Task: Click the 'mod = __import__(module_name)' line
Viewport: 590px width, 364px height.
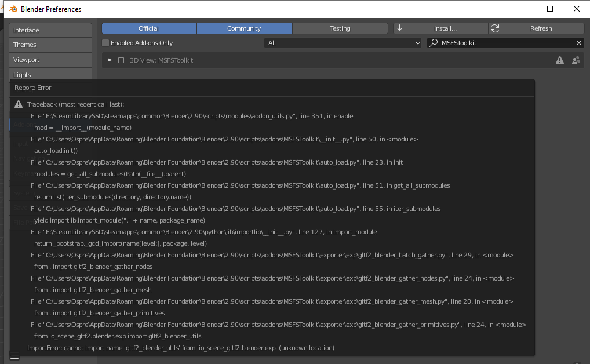Action: click(83, 128)
